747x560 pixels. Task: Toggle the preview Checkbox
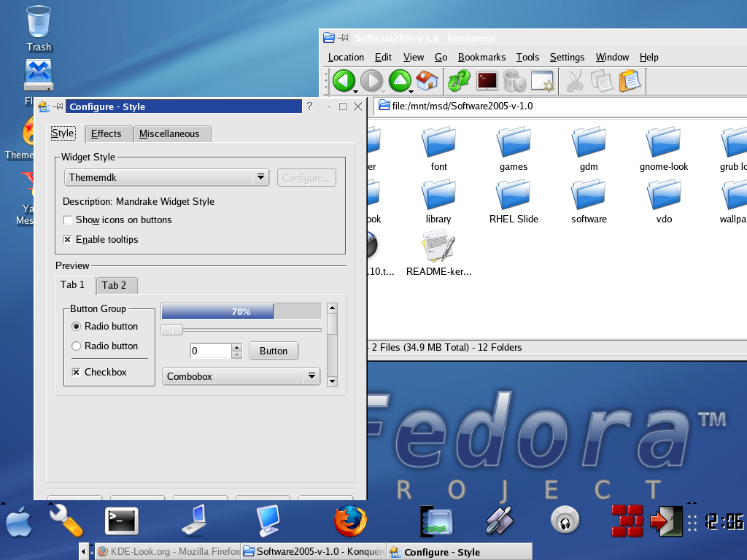[x=76, y=373]
